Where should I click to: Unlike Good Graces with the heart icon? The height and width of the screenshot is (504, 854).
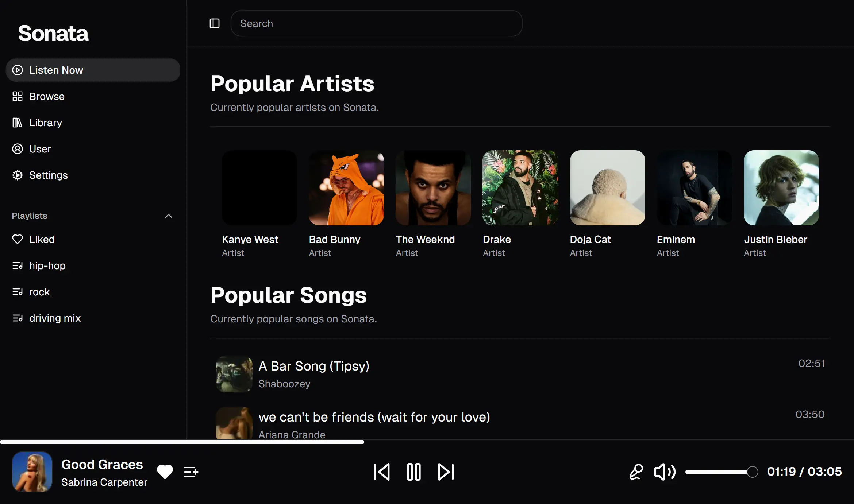point(165,472)
